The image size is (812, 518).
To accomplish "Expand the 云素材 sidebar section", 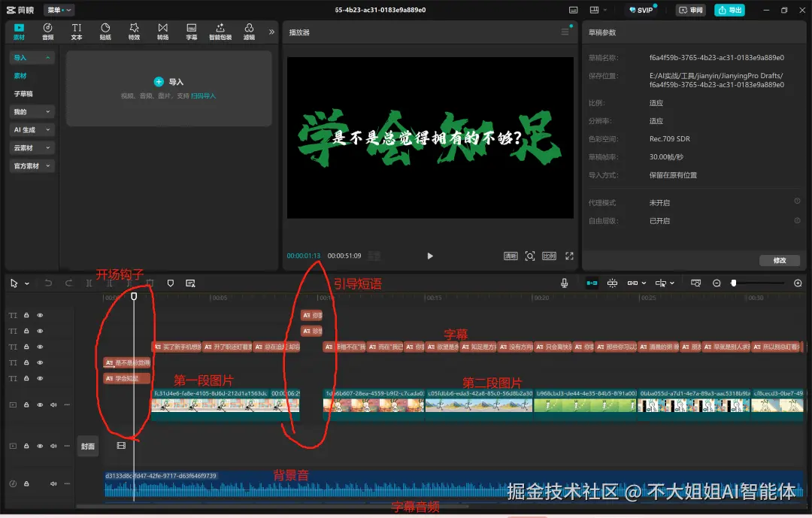I will [x=32, y=148].
